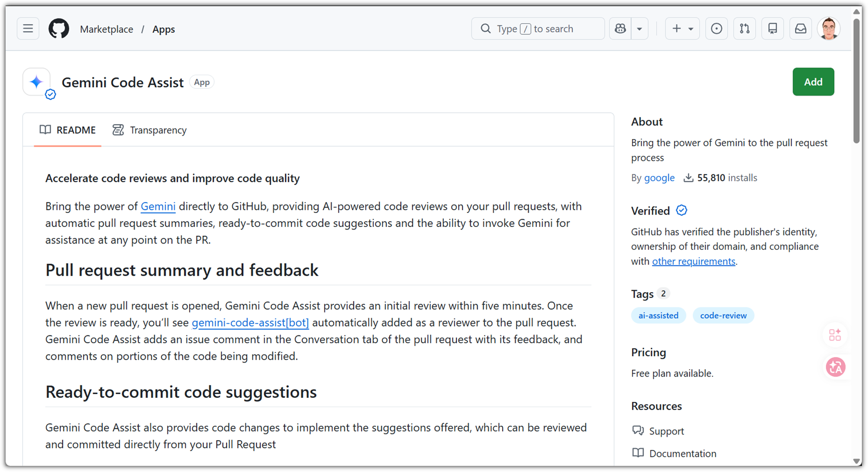Click the Resources heading

(656, 406)
